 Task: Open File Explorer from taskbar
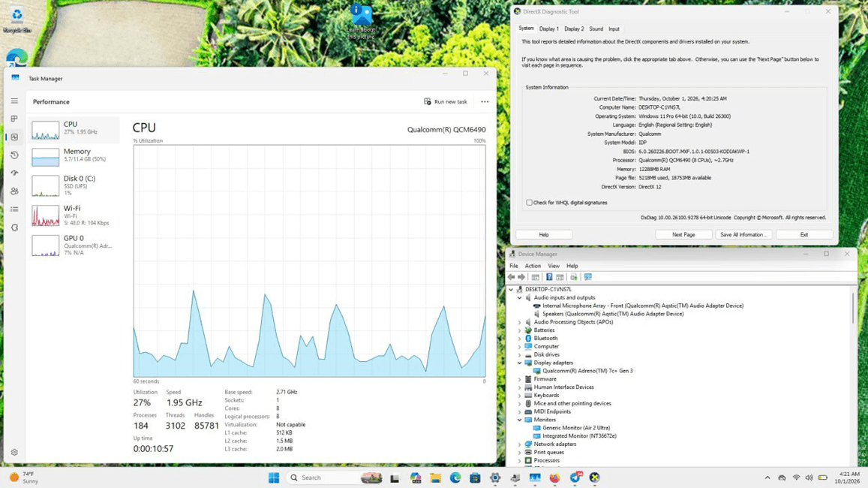pyautogui.click(x=436, y=477)
